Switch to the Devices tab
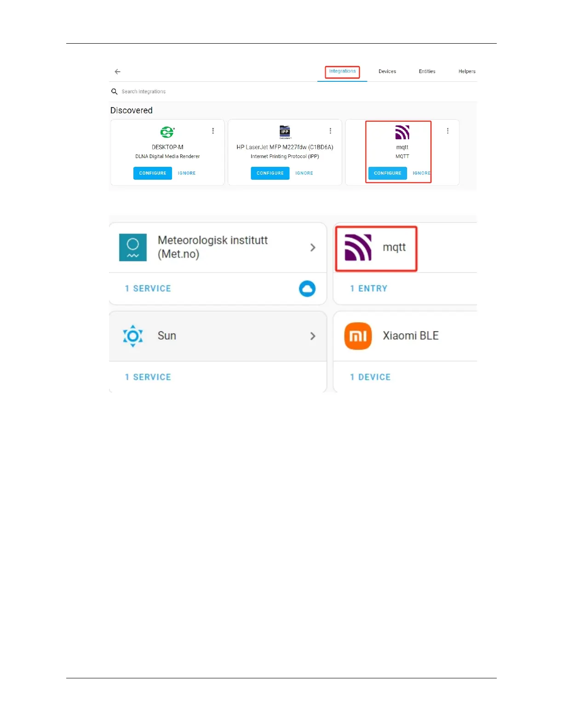563x728 pixels. 387,71
